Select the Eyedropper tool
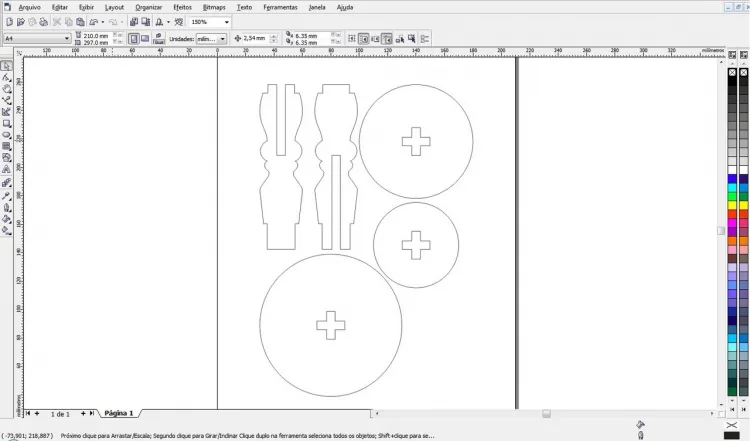 click(6, 196)
